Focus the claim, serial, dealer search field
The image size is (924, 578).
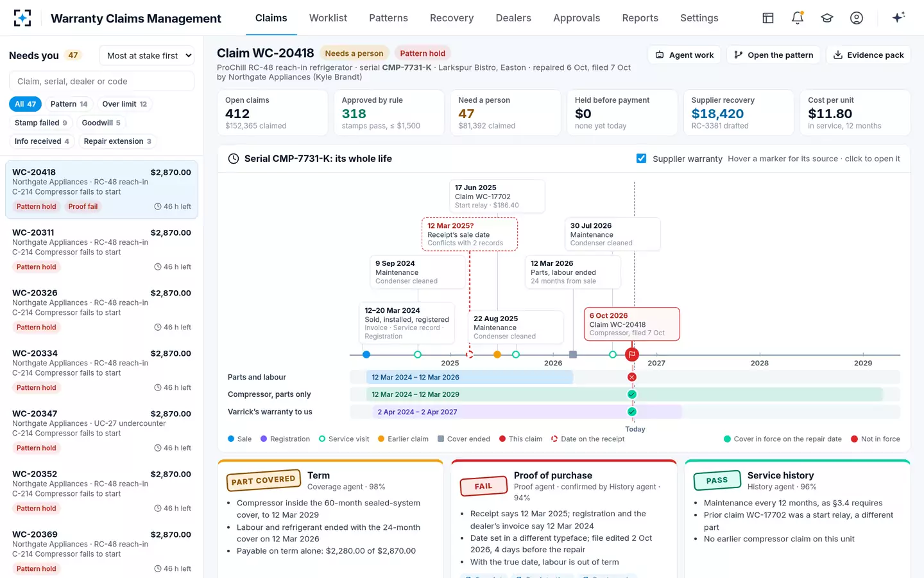[x=101, y=82]
